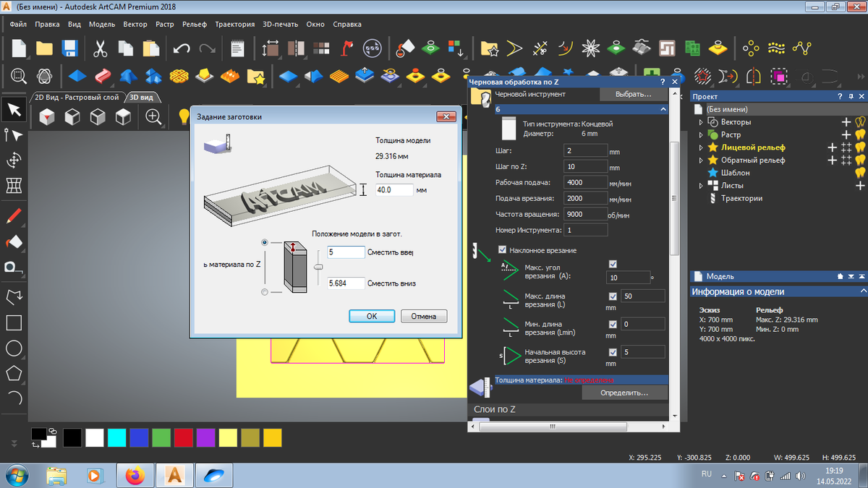Click the brown maze pattern toolpath icon
The width and height of the screenshot is (868, 488).
(x=666, y=48)
